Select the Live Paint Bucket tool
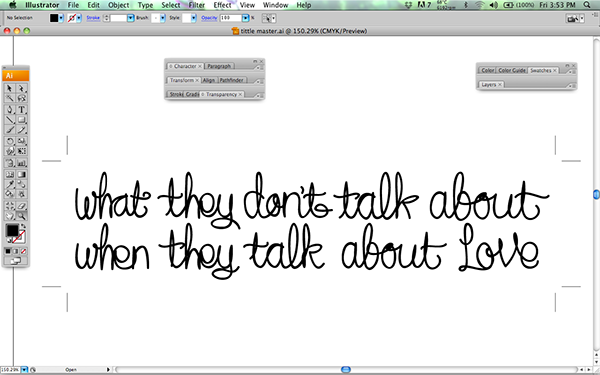 tap(10, 194)
